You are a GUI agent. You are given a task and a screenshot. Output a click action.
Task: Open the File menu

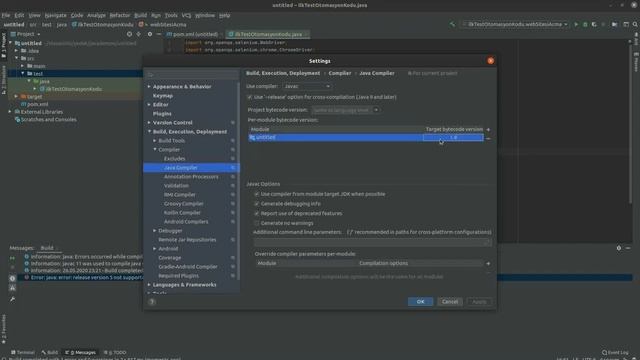[6, 15]
